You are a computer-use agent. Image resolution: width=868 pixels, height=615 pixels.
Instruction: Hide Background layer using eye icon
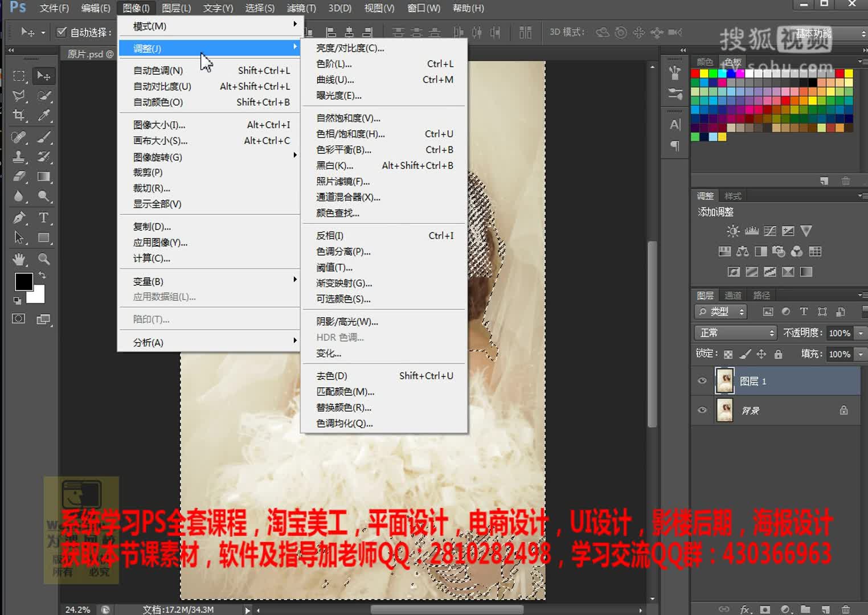702,410
